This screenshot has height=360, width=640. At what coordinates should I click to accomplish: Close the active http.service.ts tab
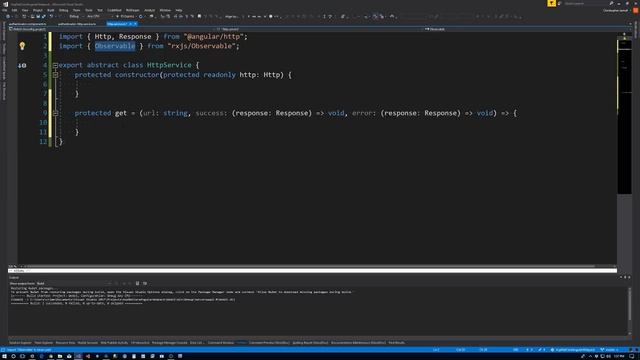click(x=136, y=24)
